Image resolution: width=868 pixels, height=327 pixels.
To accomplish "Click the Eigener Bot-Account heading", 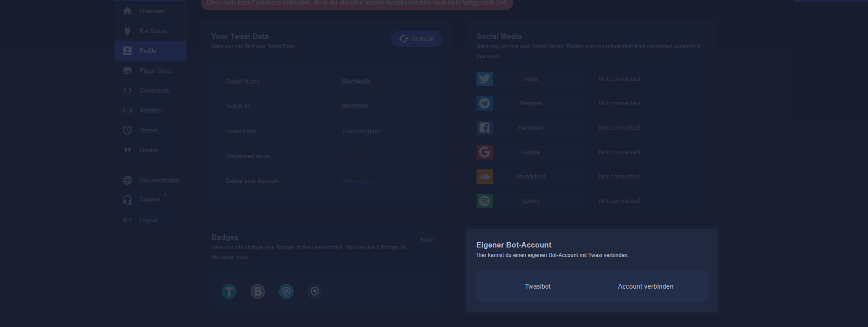I will coord(514,245).
